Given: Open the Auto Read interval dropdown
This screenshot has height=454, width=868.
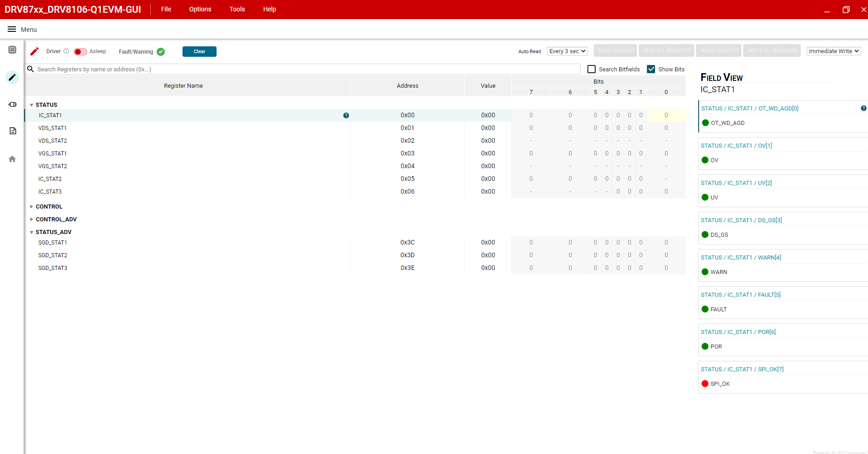Looking at the screenshot, I should [567, 51].
